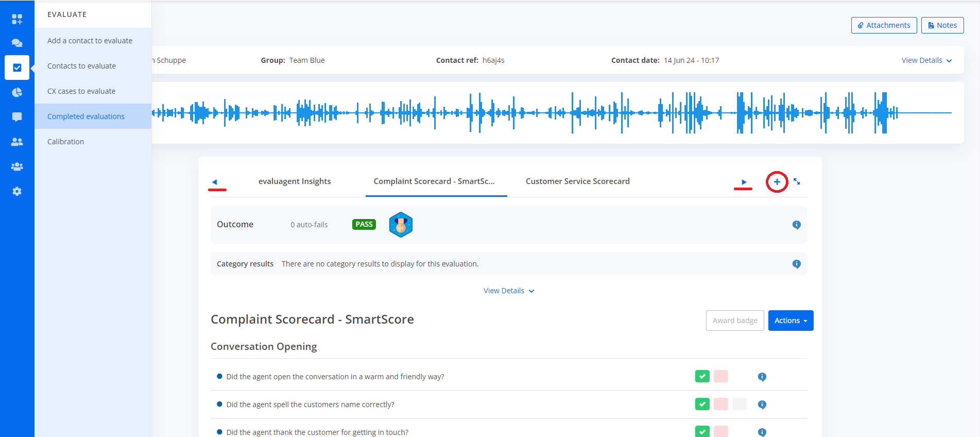The width and height of the screenshot is (980, 437).
Task: Open the reporting pie chart icon
Action: 17,92
